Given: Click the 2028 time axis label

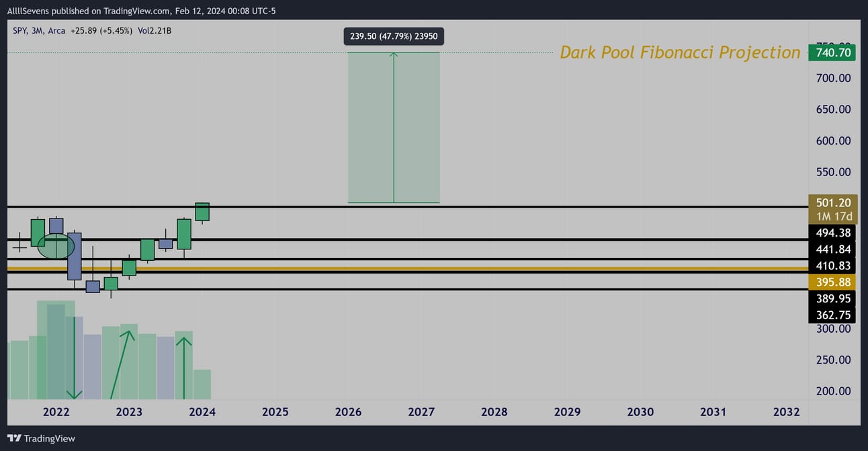Looking at the screenshot, I should coord(494,412).
